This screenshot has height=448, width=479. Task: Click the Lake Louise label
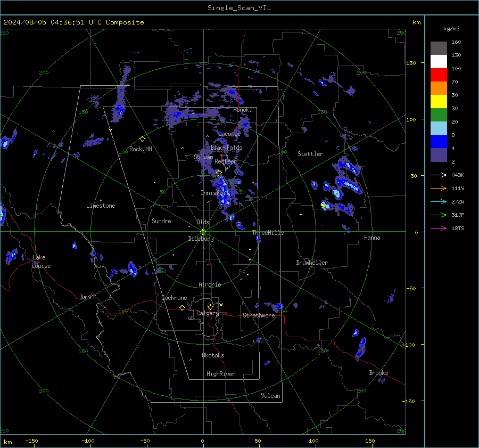tap(41, 262)
